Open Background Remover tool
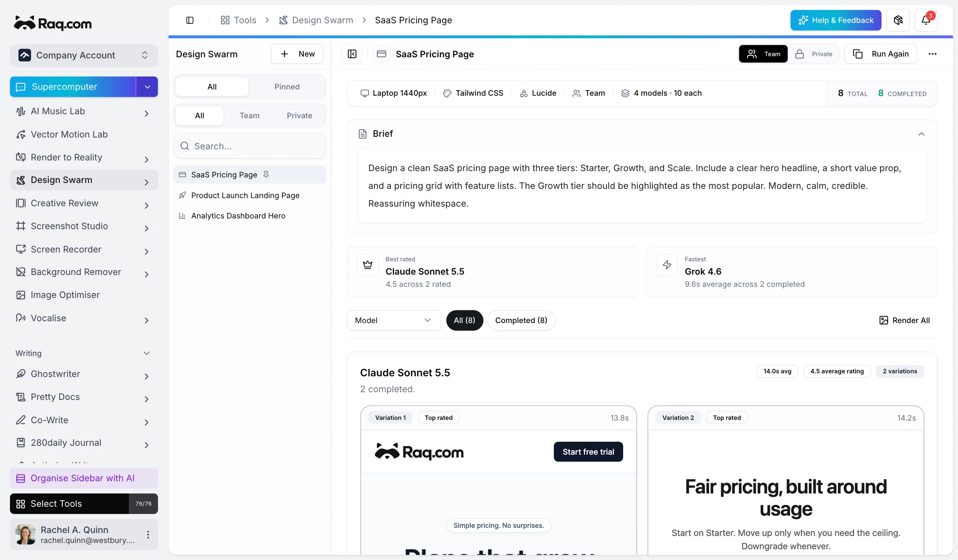 click(83, 272)
